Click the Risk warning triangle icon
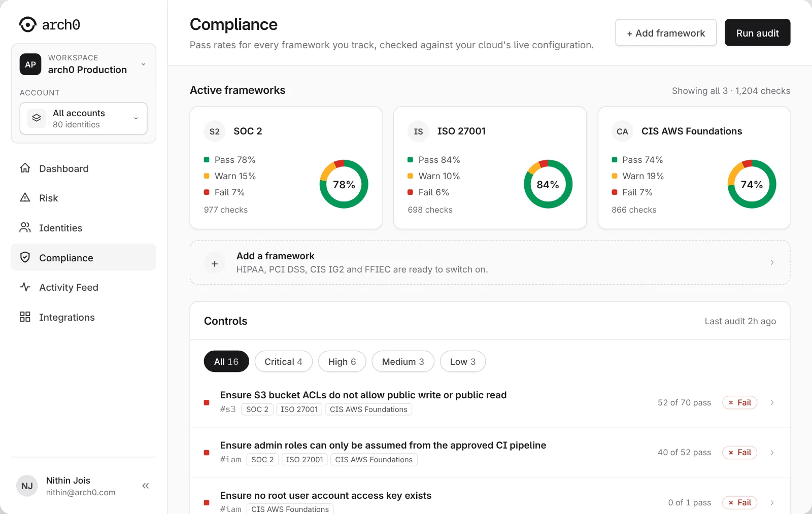Image resolution: width=812 pixels, height=514 pixels. tap(25, 197)
